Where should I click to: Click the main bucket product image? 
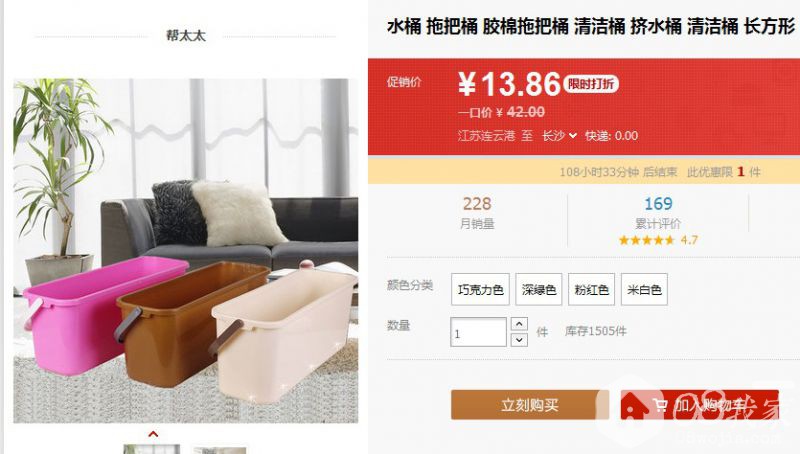click(x=186, y=250)
